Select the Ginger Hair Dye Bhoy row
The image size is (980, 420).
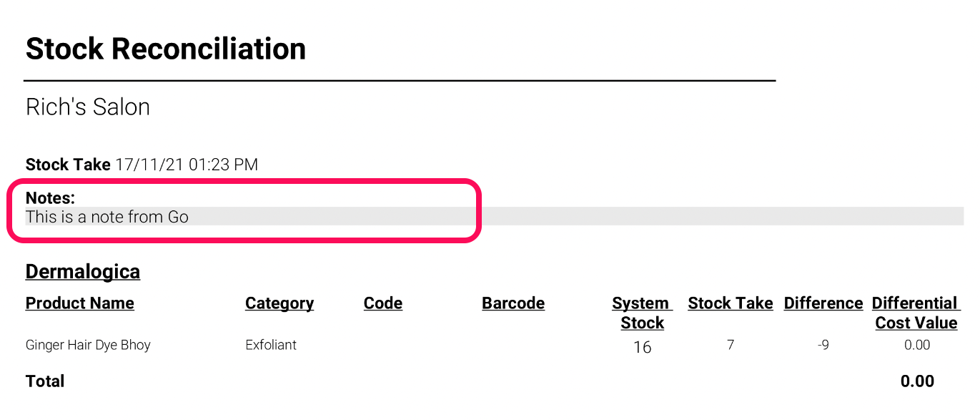click(493, 346)
